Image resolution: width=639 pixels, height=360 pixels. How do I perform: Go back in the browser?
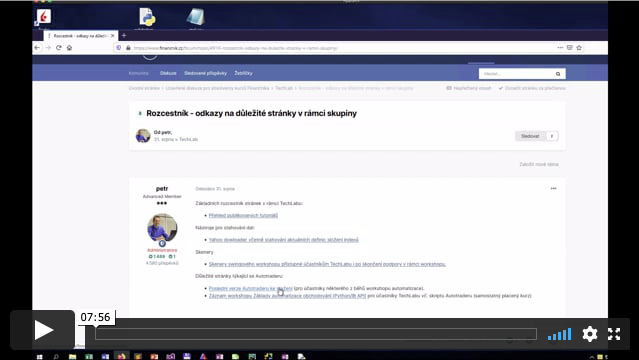tap(37, 48)
